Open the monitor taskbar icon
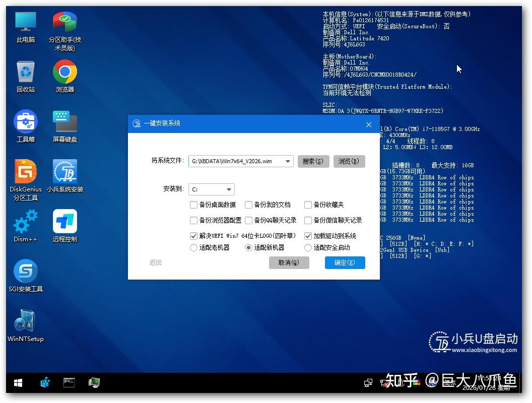 coord(94,383)
